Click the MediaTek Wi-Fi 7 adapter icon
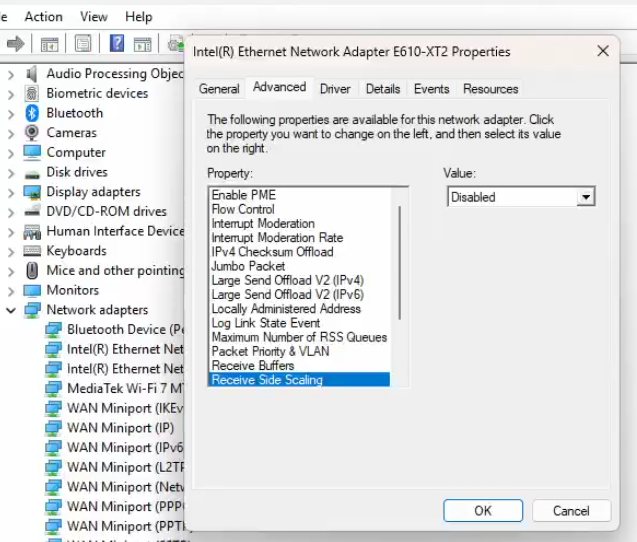Image resolution: width=637 pixels, height=542 pixels. tap(53, 388)
